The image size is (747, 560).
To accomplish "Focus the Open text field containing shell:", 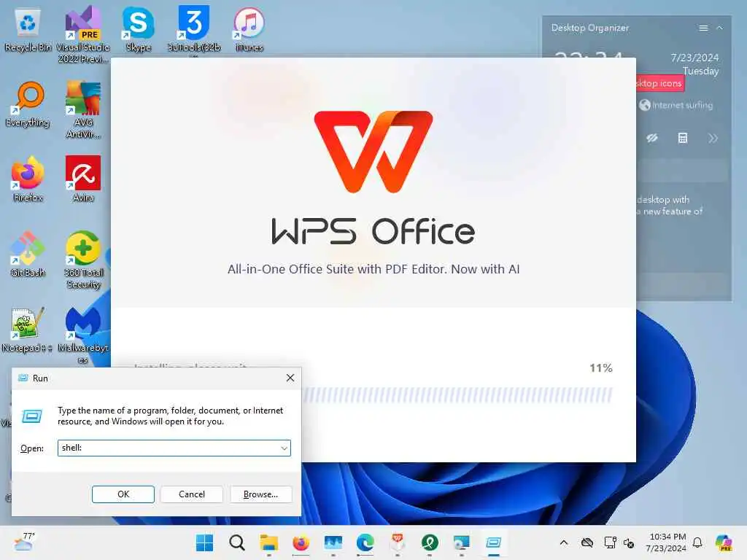I will pyautogui.click(x=174, y=448).
